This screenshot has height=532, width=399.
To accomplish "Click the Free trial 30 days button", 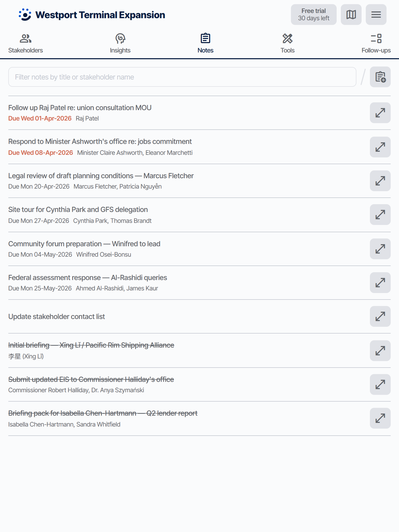I will pos(314,15).
